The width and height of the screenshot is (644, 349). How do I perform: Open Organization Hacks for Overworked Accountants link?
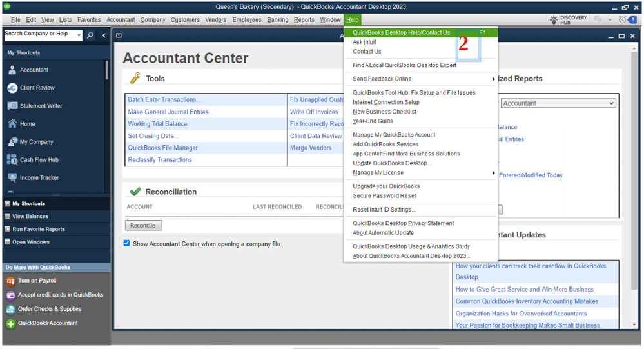(x=521, y=314)
